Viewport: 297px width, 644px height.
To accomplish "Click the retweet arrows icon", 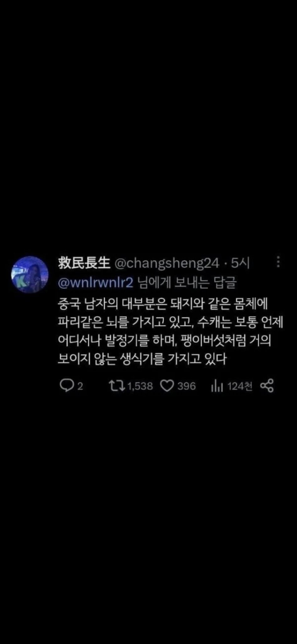I will (x=117, y=386).
